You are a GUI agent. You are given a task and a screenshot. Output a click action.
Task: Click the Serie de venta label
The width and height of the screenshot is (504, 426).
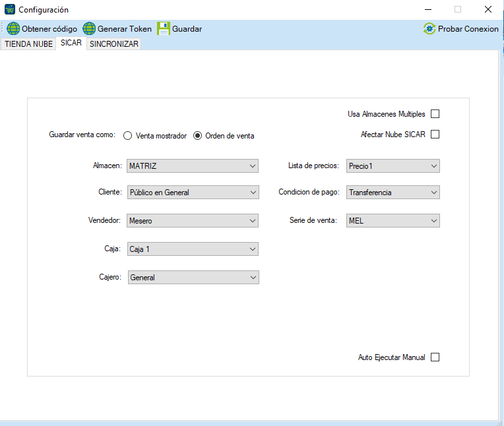(x=313, y=220)
